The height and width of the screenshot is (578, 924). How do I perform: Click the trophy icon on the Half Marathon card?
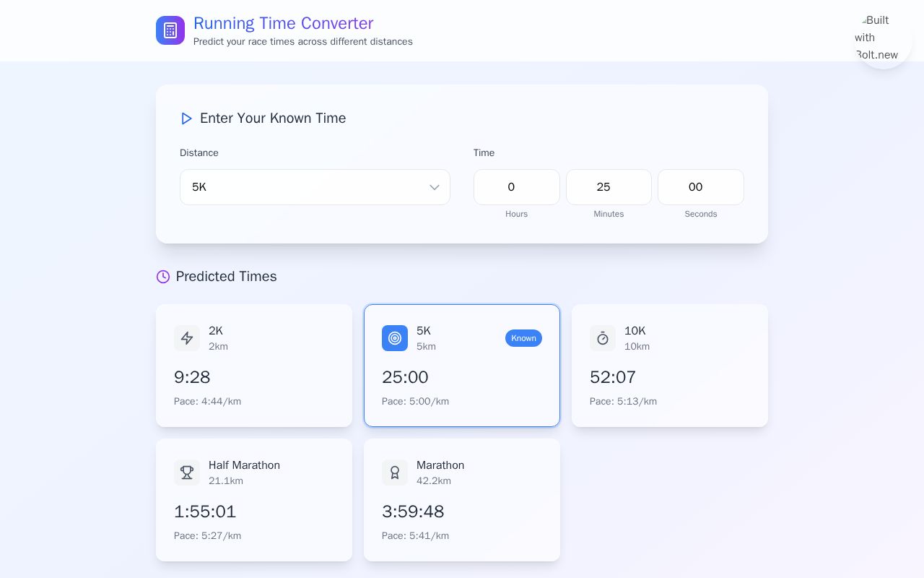coord(187,473)
